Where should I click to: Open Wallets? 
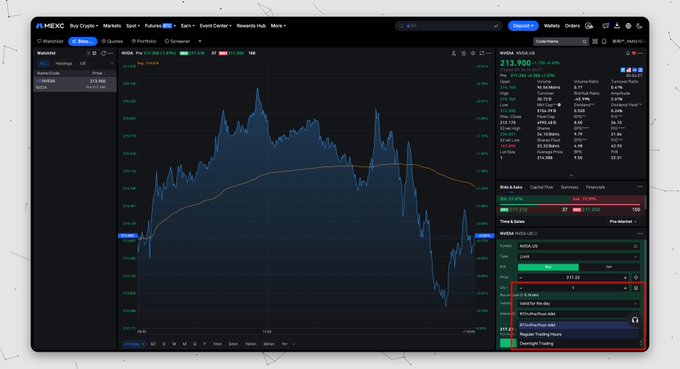pos(552,26)
